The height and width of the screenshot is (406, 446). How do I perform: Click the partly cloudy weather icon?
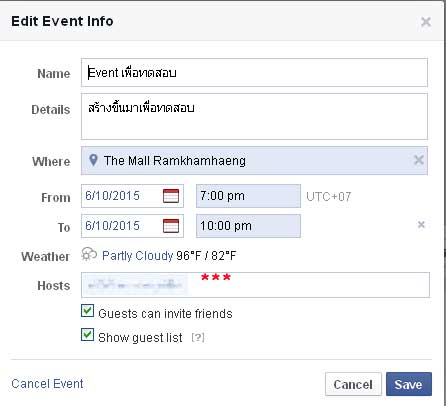(89, 255)
